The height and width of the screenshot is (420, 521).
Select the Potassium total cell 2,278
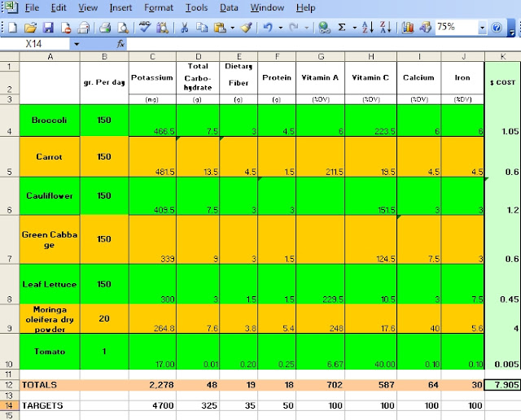click(x=152, y=385)
